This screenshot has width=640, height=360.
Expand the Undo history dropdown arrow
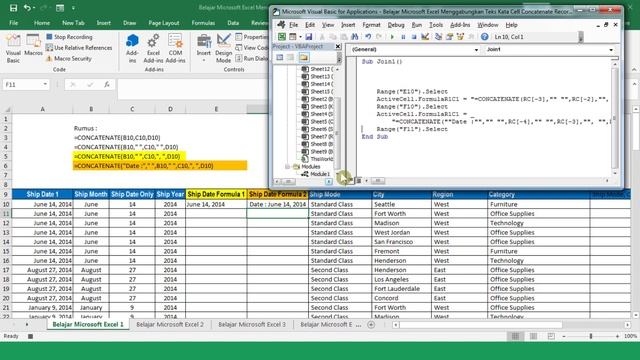pyautogui.click(x=34, y=8)
